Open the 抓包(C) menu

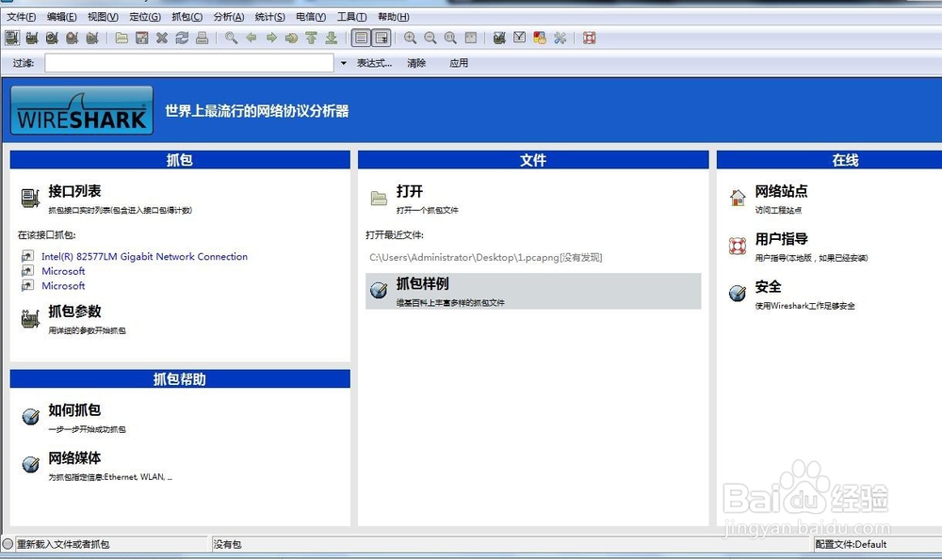point(187,17)
